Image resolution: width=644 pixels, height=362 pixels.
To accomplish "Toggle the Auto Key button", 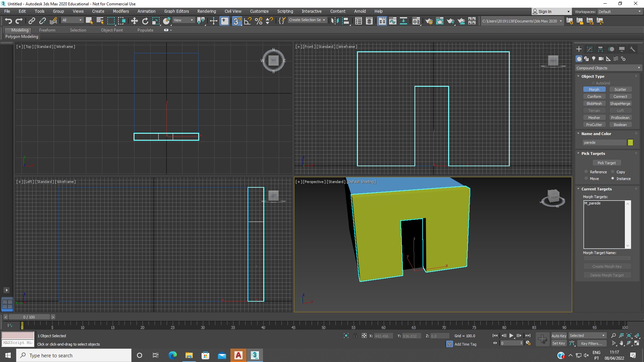I will (x=559, y=336).
